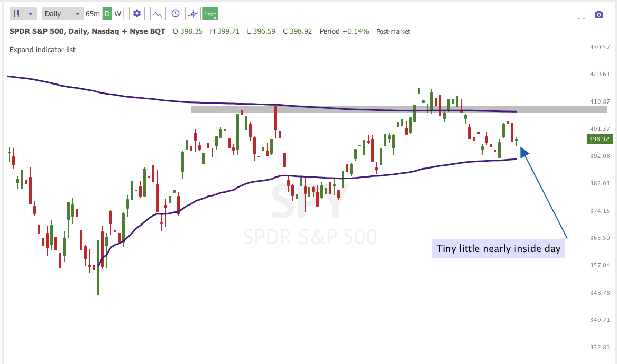This screenshot has width=617, height=364.
Task: Toggle the Log scale button
Action: pos(210,14)
